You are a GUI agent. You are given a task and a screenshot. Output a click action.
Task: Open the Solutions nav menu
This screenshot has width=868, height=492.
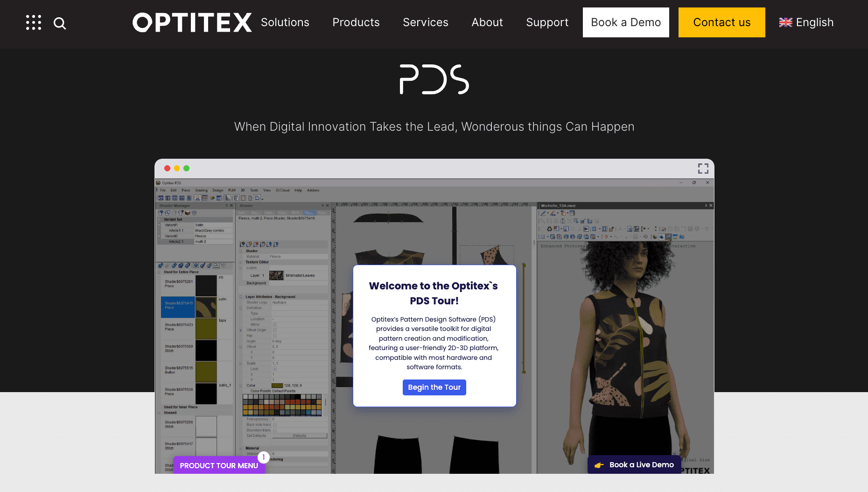(x=285, y=22)
